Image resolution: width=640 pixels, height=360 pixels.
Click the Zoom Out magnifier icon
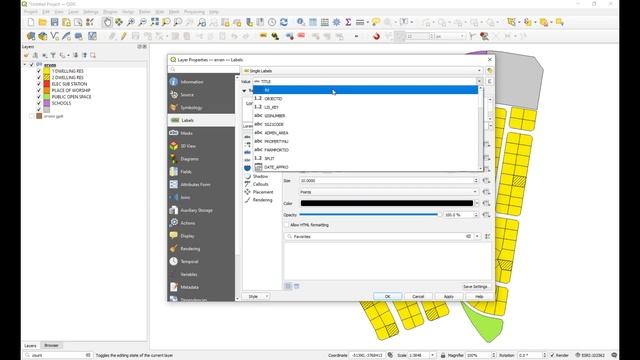coord(142,22)
